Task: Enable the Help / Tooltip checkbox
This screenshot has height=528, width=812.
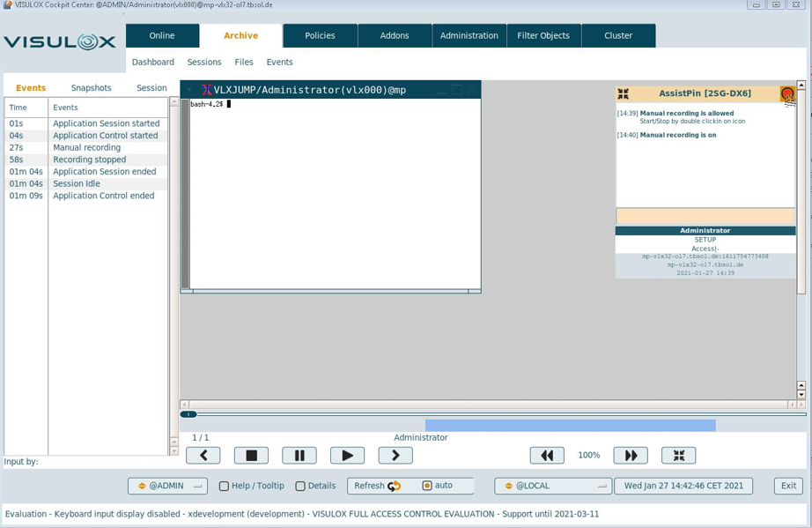Action: click(x=224, y=486)
